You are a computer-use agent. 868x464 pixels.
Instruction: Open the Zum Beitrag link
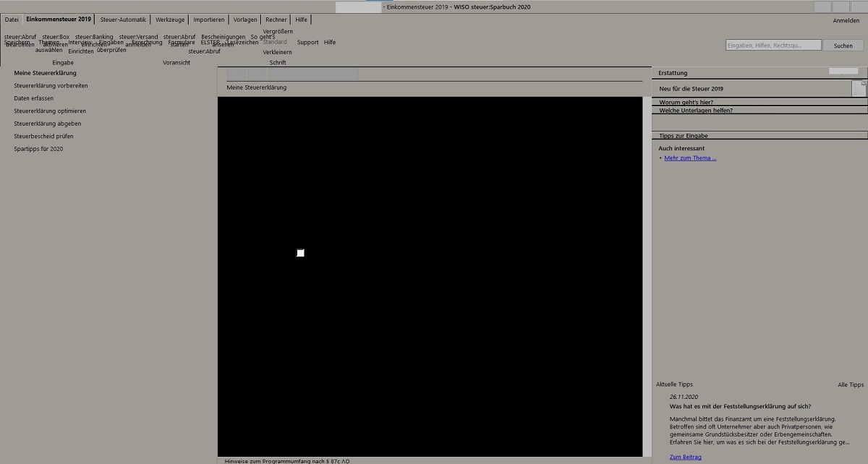685,457
